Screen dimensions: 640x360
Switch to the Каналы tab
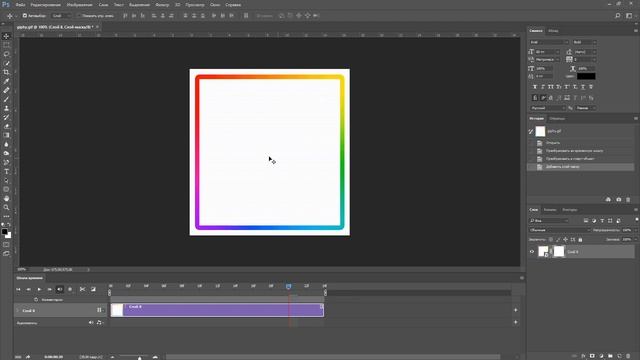(x=550, y=210)
